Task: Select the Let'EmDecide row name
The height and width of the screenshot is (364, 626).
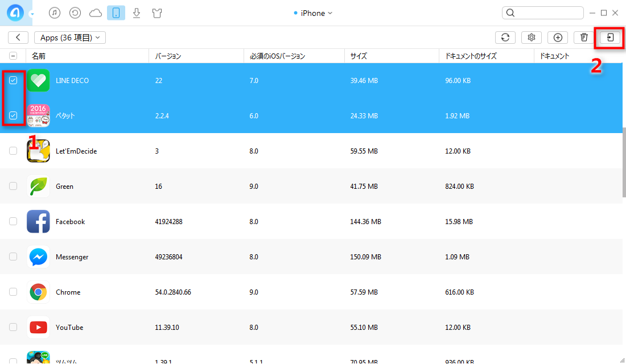Action: pyautogui.click(x=76, y=151)
